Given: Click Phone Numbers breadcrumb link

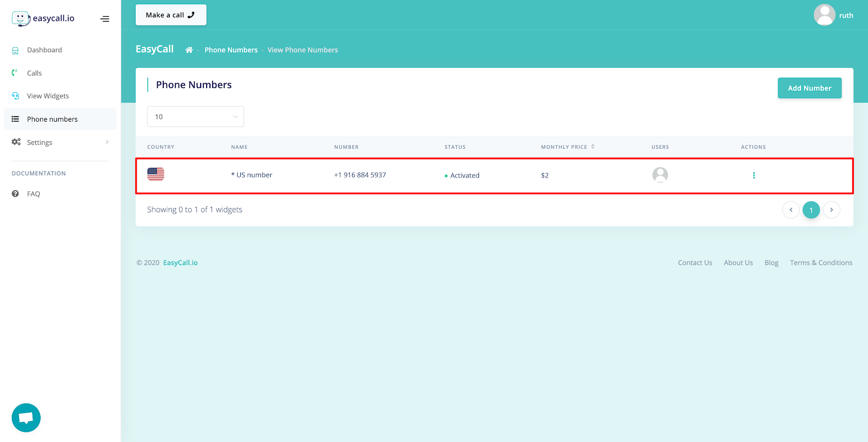Looking at the screenshot, I should (x=231, y=50).
